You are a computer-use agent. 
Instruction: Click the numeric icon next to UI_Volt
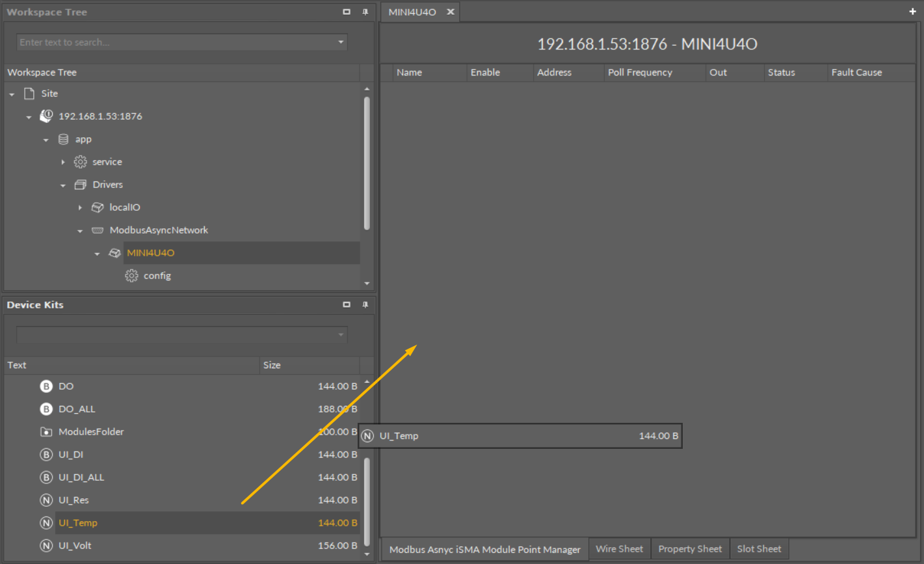[46, 546]
